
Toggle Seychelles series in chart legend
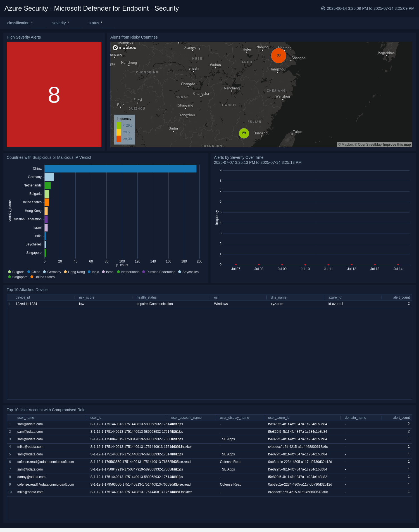(x=188, y=272)
